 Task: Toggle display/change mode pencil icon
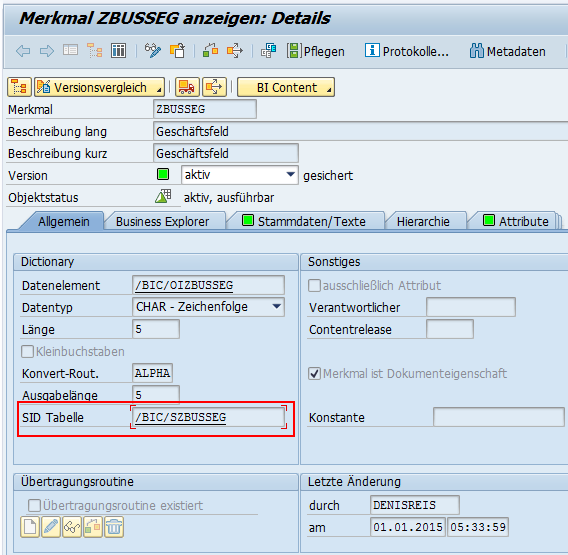153,51
